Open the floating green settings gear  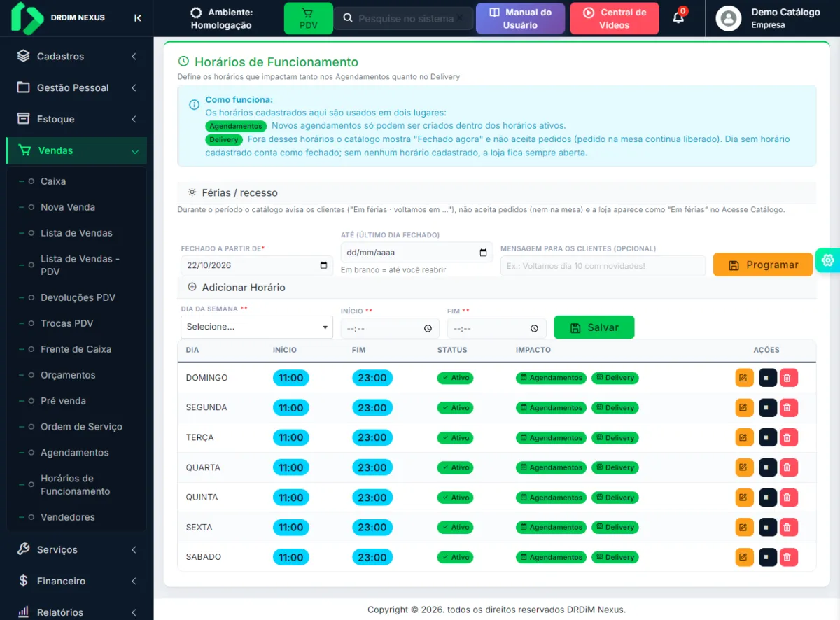(x=828, y=260)
